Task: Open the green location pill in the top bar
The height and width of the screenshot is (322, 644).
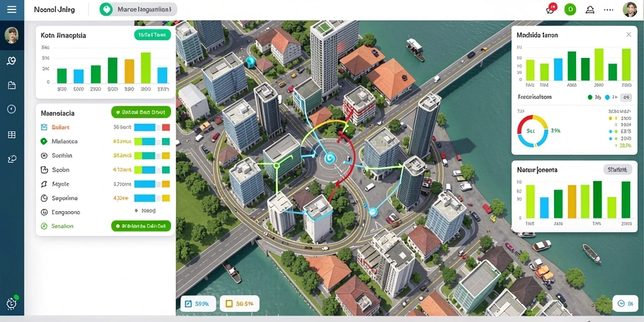Action: [138, 9]
